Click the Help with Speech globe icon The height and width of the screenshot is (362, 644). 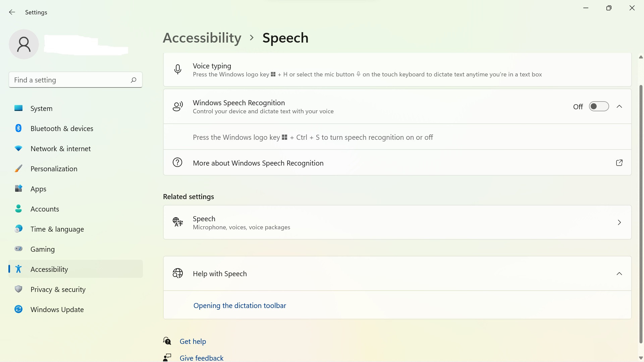tap(178, 274)
